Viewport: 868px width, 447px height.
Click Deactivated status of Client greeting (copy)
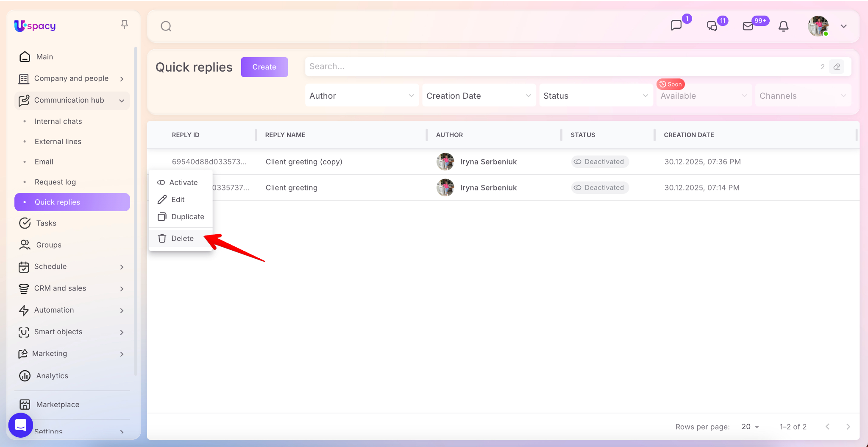pos(600,162)
